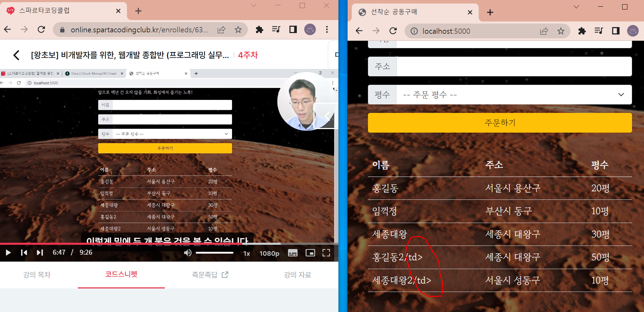The image size is (644, 312).
Task: Reload the spartacodingclub page
Action: click(41, 30)
